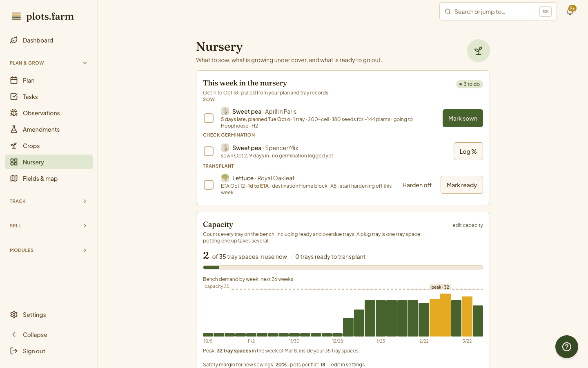Open Tasks in the sidebar
Screen dimensions: 588x368
(49, 96)
